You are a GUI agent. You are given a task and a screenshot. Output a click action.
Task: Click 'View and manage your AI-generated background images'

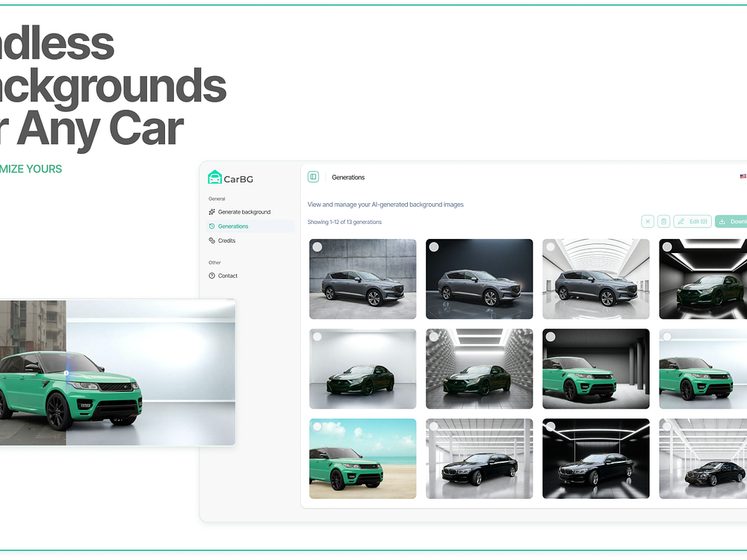[x=385, y=205]
